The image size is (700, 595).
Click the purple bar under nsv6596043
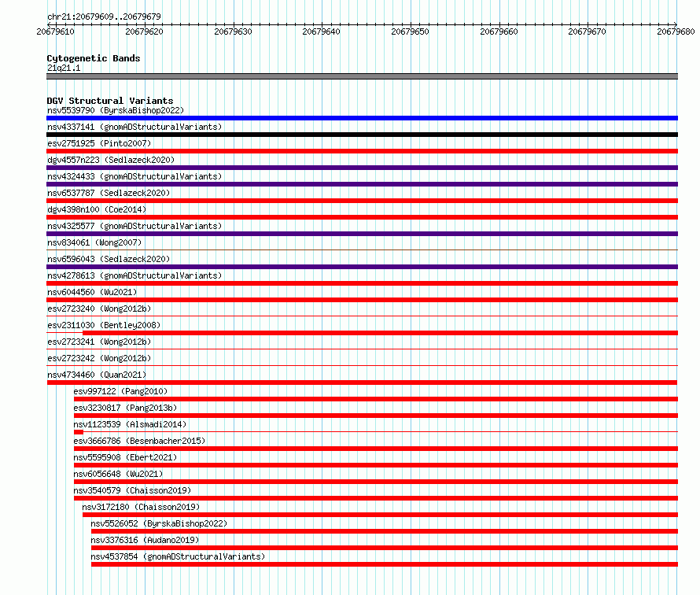362,267
